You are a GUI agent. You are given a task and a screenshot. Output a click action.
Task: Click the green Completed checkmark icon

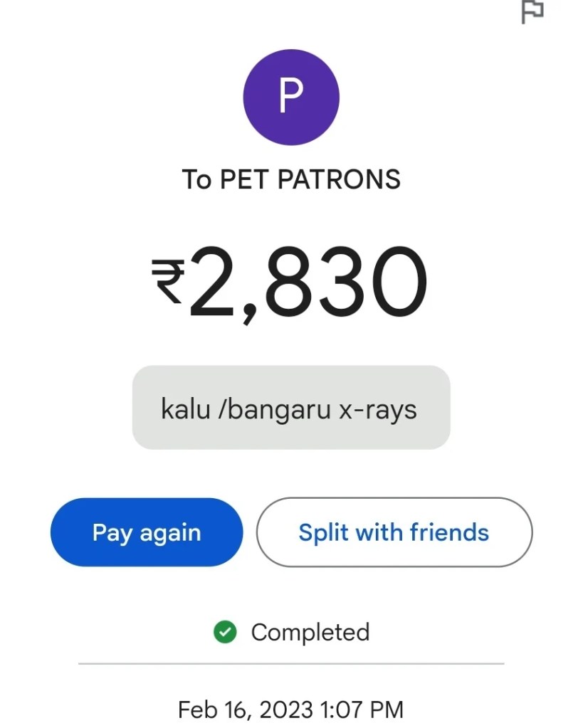point(225,632)
